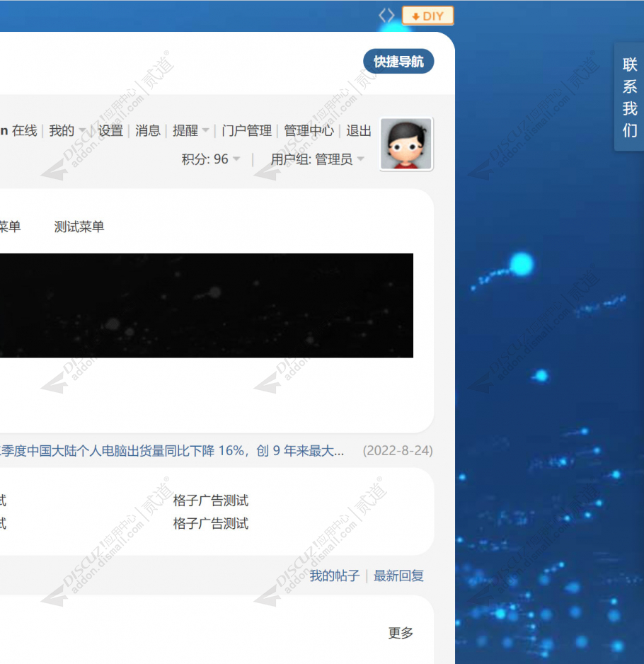Go to 门户管理
Screen dimensions: 644x664
click(x=246, y=130)
